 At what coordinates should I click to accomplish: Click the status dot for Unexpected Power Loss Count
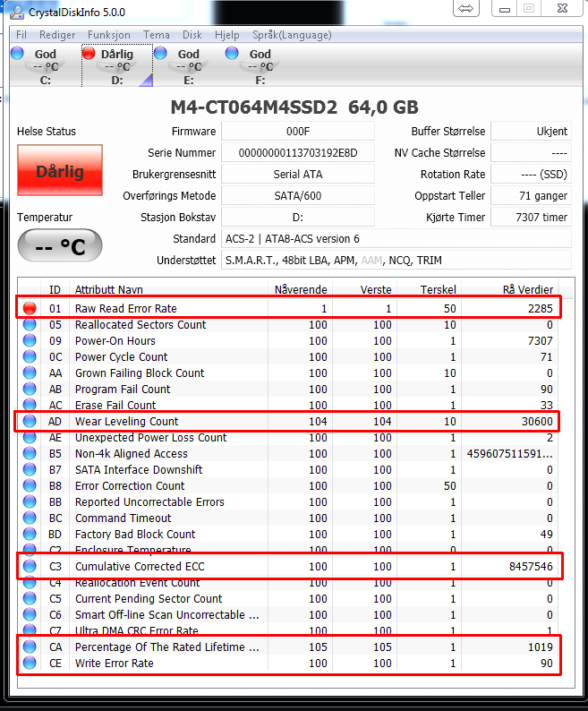point(30,438)
